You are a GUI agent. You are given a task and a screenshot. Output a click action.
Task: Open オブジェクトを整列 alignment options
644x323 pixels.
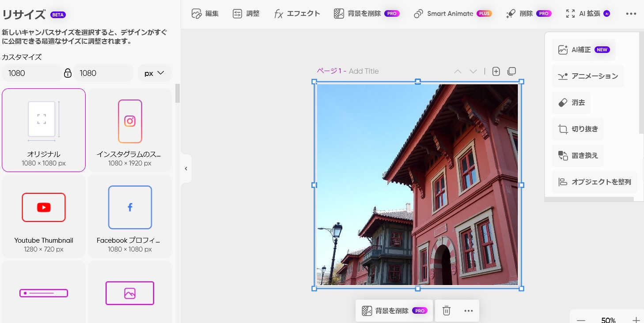pyautogui.click(x=594, y=182)
